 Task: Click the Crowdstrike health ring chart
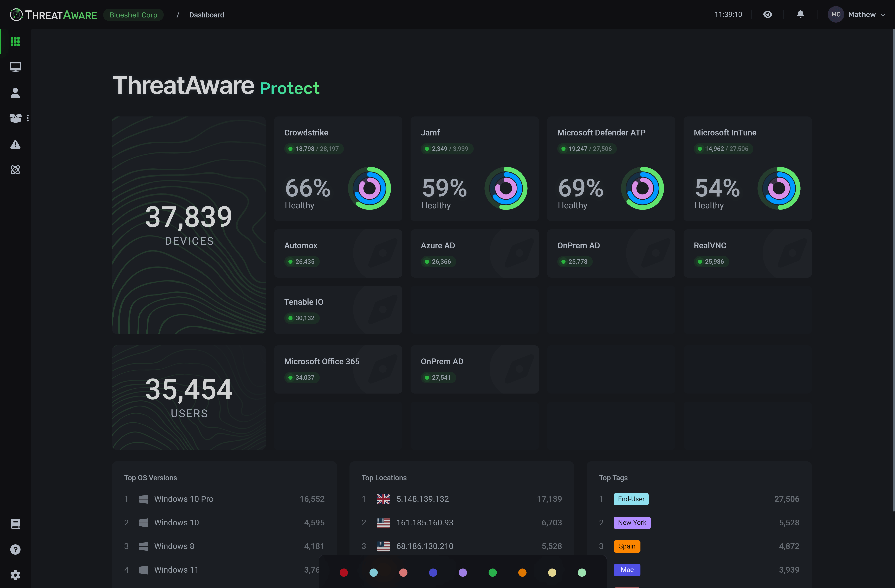[x=369, y=188]
